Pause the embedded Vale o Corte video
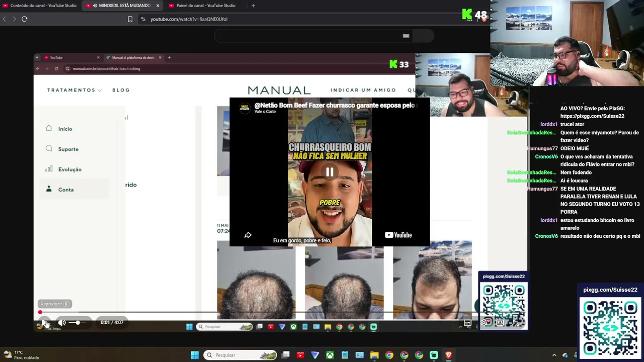644x362 pixels. tap(330, 172)
